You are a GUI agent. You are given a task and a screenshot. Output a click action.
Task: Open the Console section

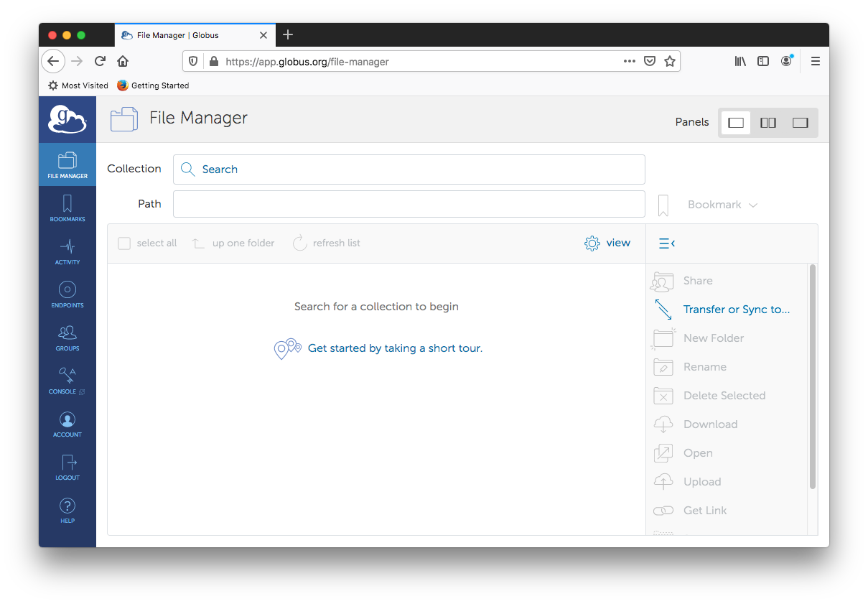click(x=67, y=380)
